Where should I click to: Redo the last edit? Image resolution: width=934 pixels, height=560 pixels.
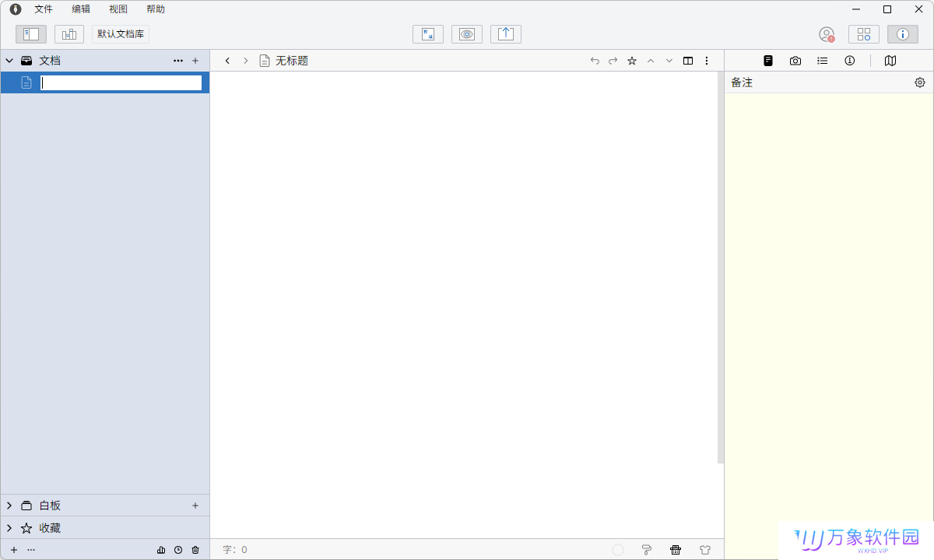point(613,61)
